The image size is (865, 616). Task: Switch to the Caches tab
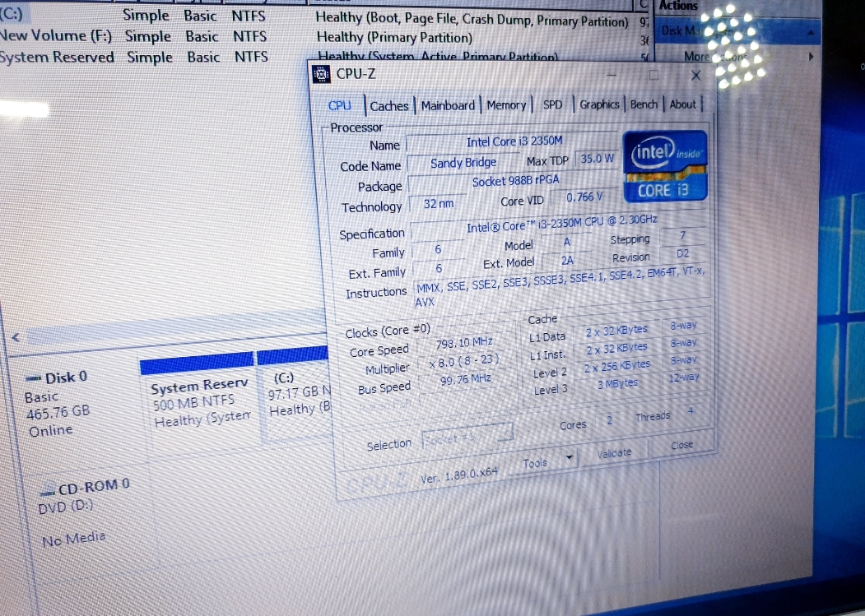click(x=388, y=106)
